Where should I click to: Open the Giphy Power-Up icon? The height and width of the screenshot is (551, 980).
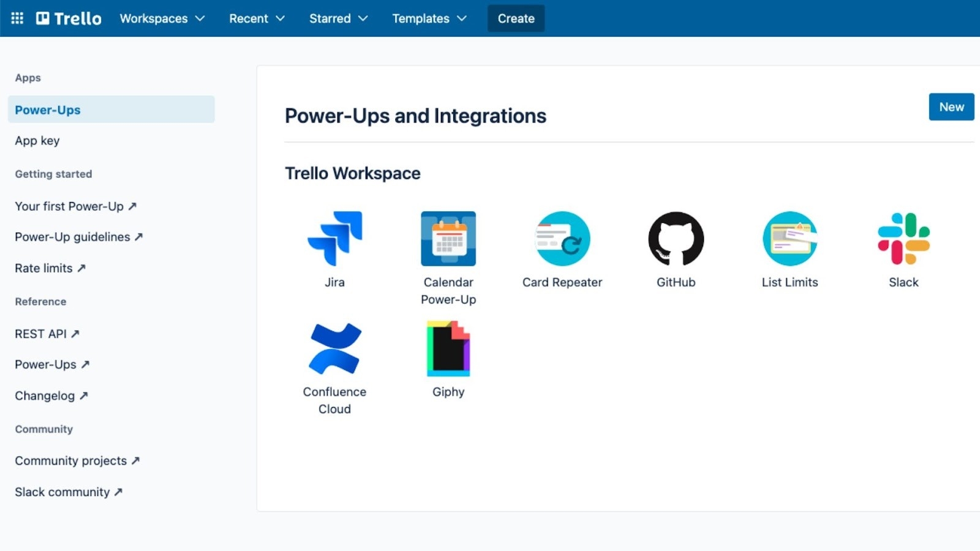[x=448, y=348]
